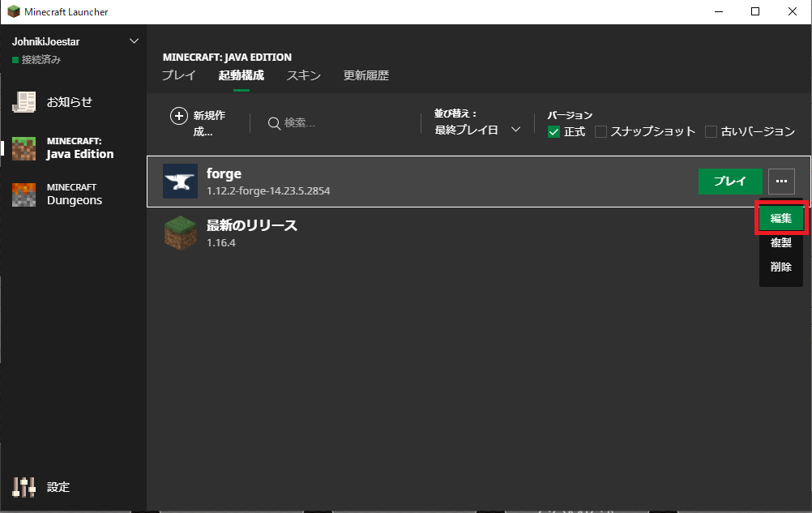Click the お知らせ sidebar label
This screenshot has height=513, width=812.
click(x=70, y=102)
